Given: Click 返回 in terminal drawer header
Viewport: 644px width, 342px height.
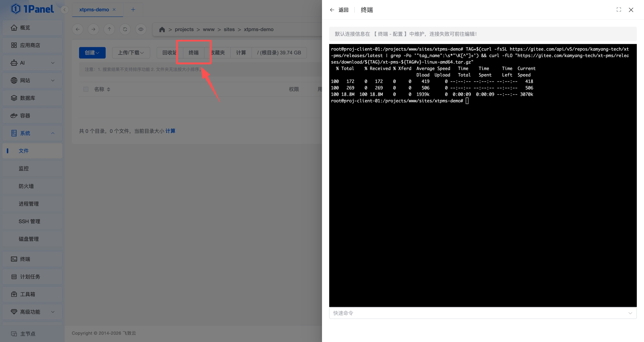Looking at the screenshot, I should [x=339, y=10].
